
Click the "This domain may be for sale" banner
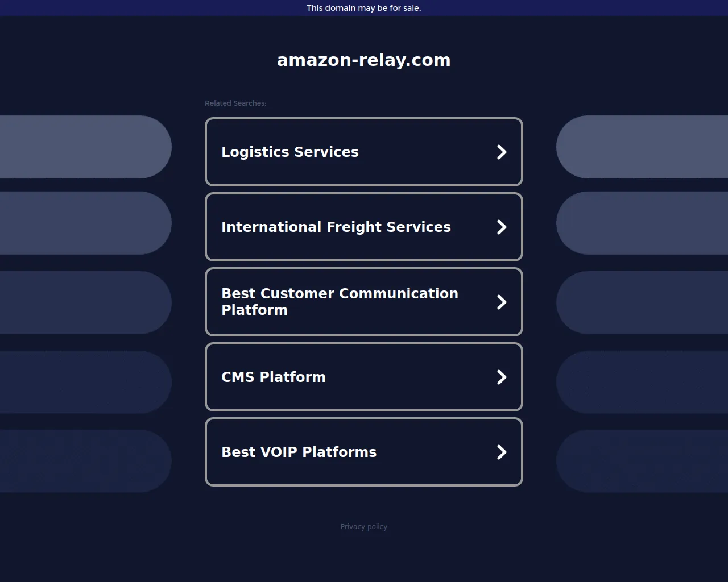click(364, 8)
